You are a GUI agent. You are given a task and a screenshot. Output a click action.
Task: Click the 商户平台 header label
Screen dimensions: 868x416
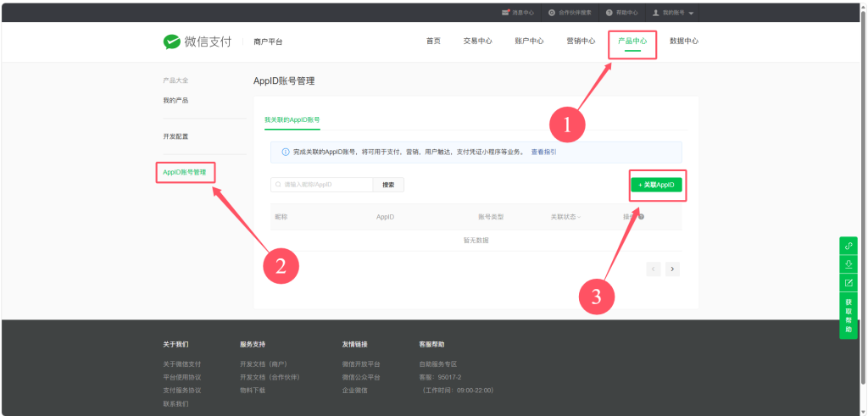coord(268,42)
